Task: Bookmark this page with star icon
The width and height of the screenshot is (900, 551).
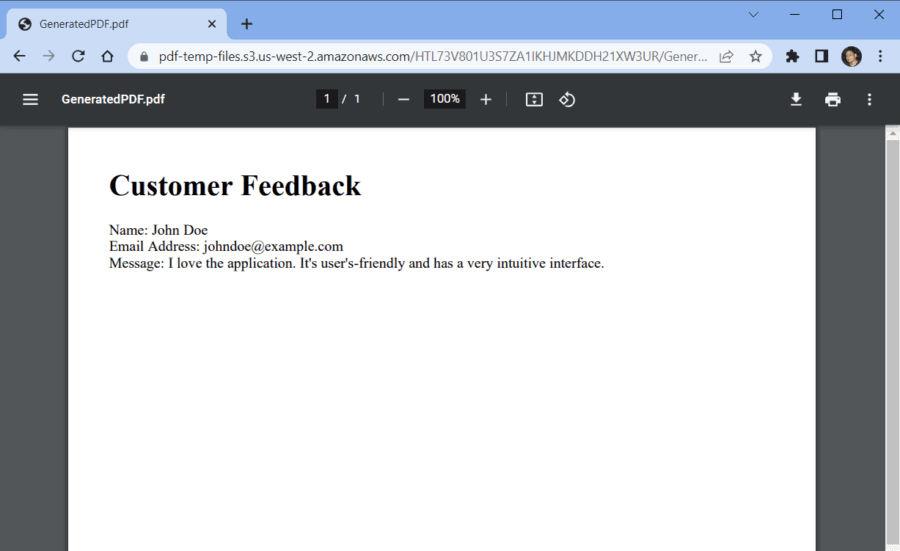Action: [755, 56]
